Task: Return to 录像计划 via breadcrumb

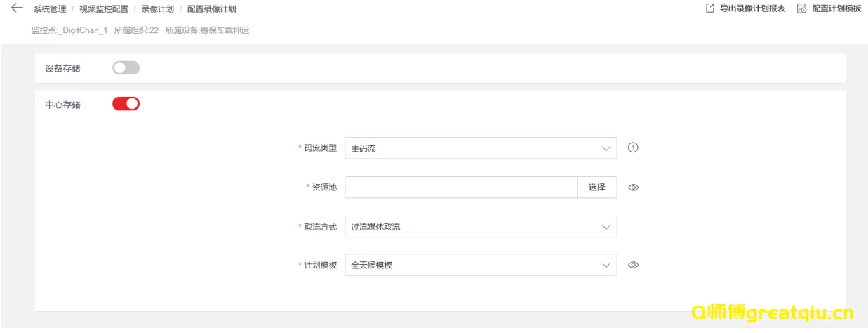Action: tap(157, 9)
